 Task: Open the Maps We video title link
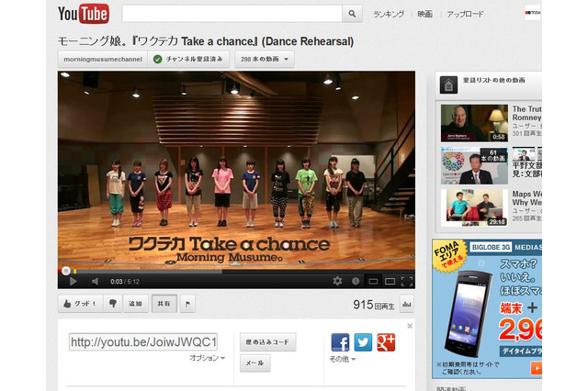click(526, 198)
